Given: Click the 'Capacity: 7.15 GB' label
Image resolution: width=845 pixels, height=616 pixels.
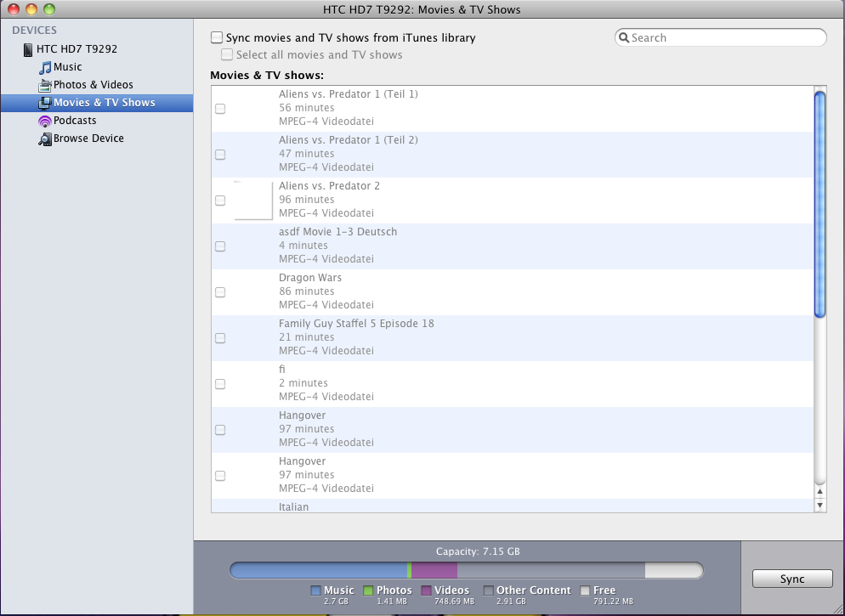Looking at the screenshot, I should (478, 551).
